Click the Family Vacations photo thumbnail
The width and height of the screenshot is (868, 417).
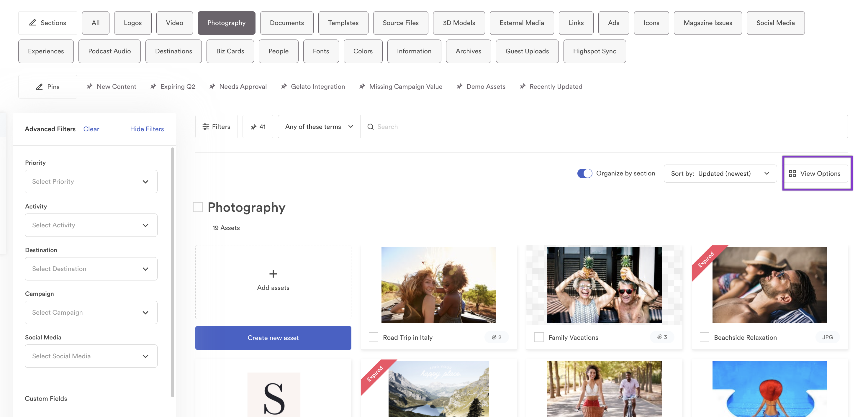604,285
